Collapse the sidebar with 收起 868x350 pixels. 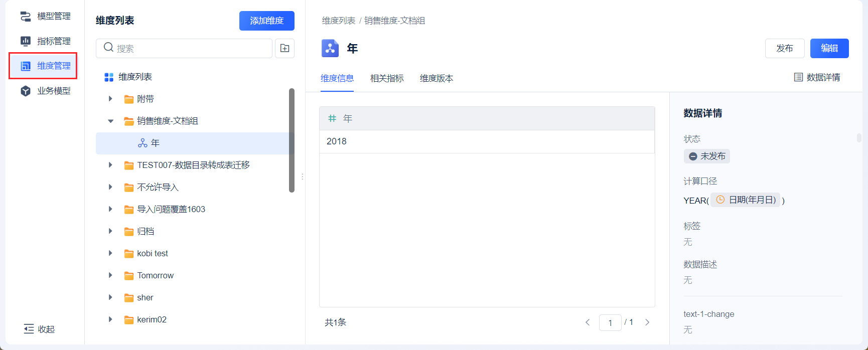(x=39, y=329)
